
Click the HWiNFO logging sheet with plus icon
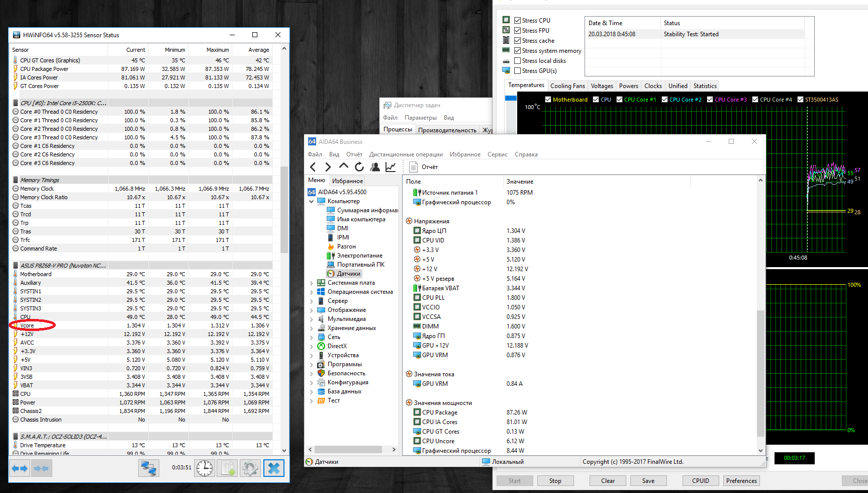(x=228, y=468)
